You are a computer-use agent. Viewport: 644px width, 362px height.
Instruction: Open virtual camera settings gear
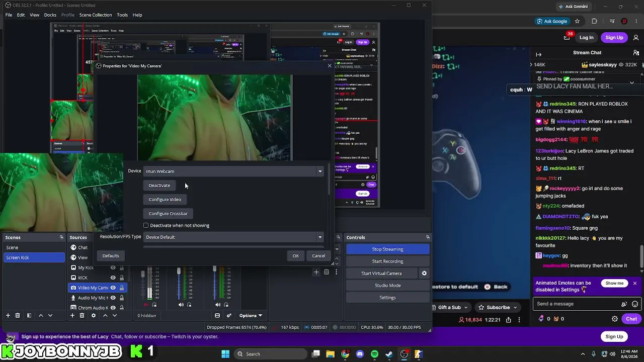[424, 274]
